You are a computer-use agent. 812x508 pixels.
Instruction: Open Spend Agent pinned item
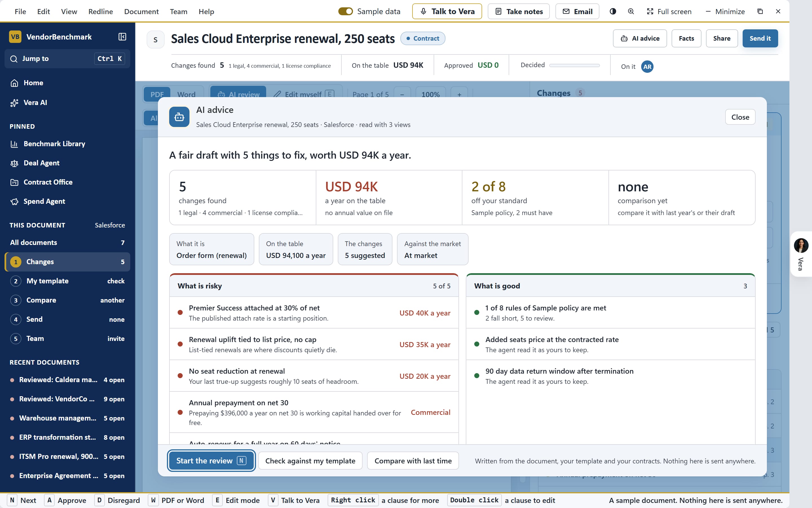(x=67, y=201)
